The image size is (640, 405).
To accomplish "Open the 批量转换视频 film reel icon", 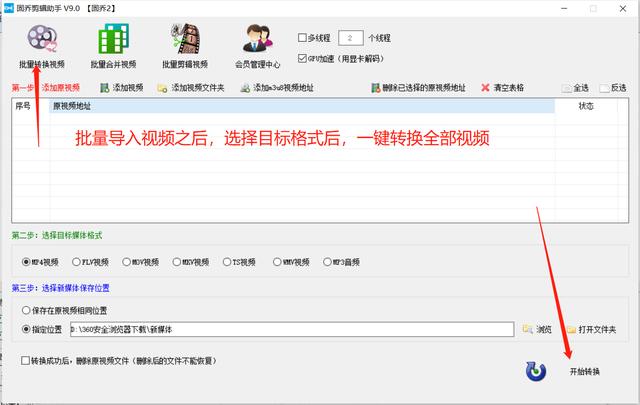I will click(x=42, y=39).
